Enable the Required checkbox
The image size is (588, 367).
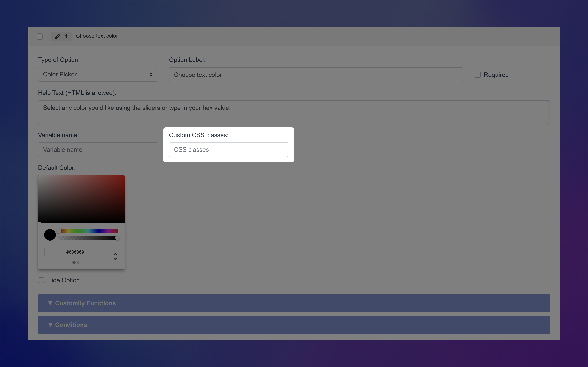(477, 75)
